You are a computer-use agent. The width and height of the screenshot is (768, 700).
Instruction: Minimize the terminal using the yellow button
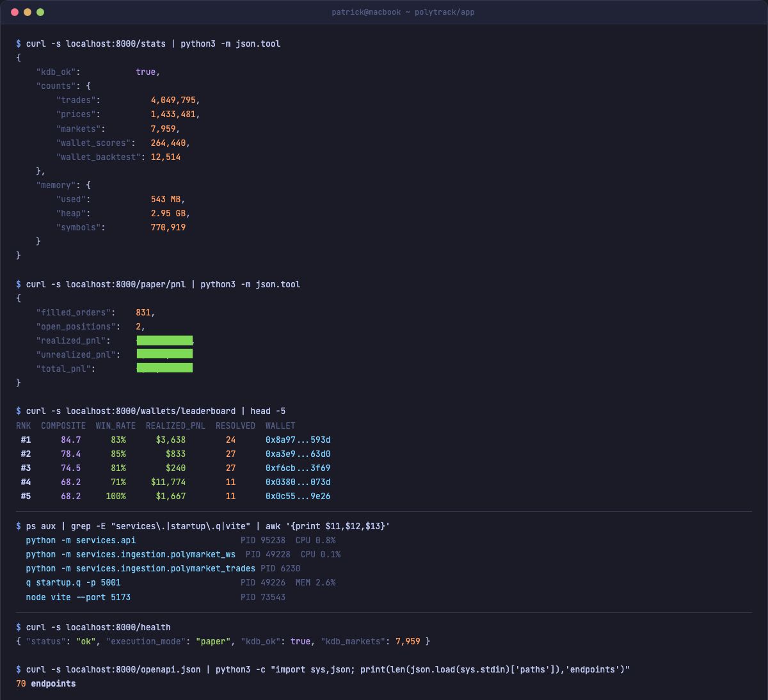click(28, 12)
